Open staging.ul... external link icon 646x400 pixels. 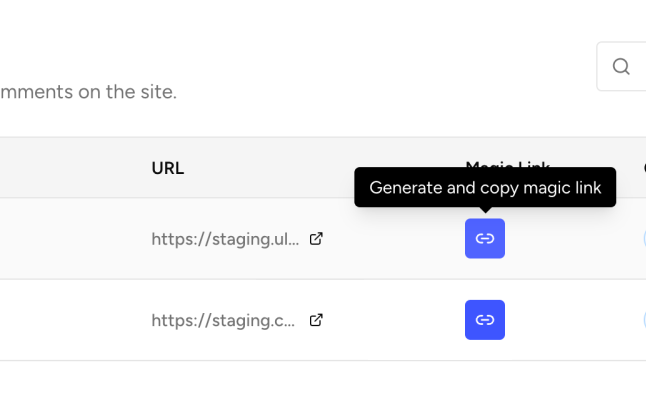click(x=316, y=239)
